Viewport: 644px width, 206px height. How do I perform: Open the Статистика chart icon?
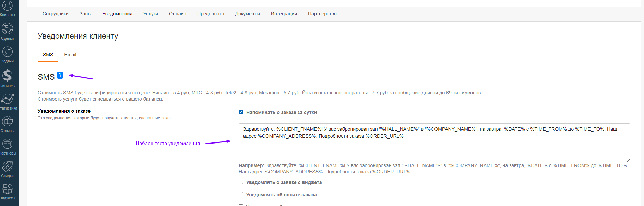coord(8,99)
